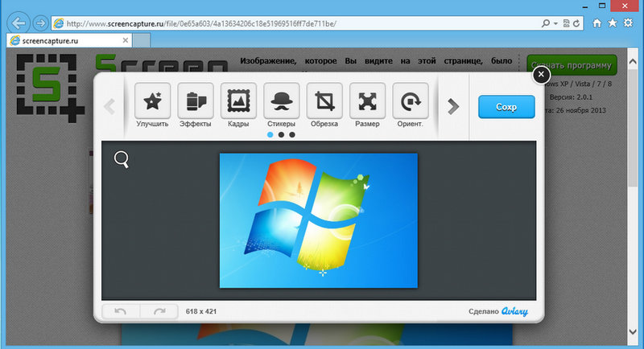
Task: Click the 618 x 421 size text
Action: point(200,312)
